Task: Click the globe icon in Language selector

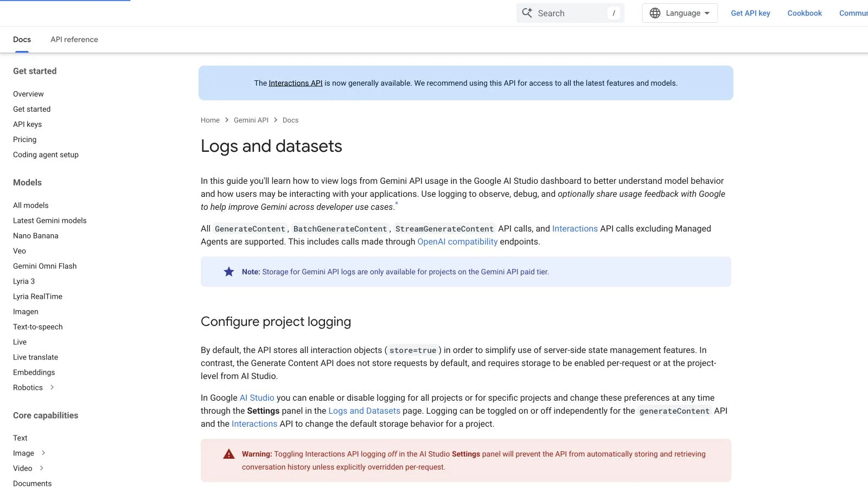Action: point(655,13)
